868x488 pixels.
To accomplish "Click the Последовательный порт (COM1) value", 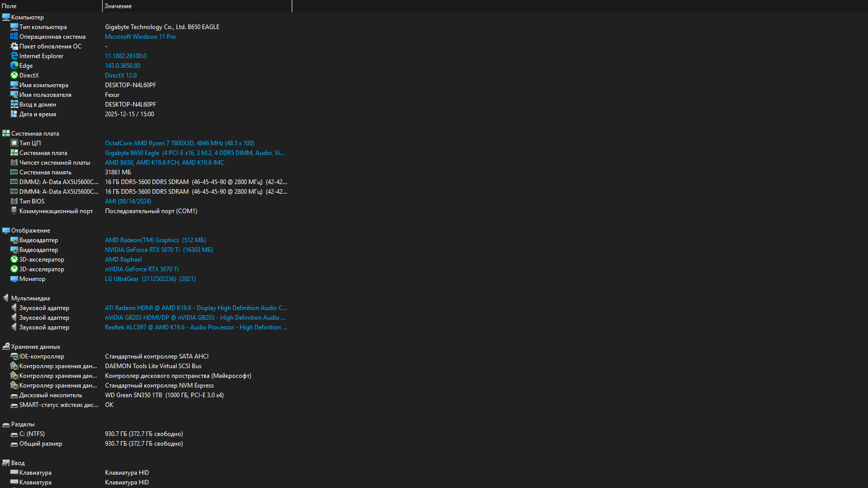I will point(151,211).
